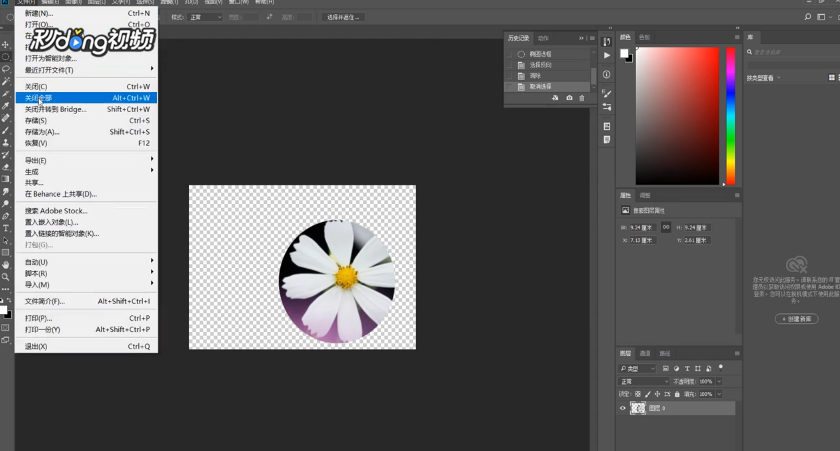Select the Layer 0 thumbnail
The width and height of the screenshot is (840, 451).
(638, 408)
